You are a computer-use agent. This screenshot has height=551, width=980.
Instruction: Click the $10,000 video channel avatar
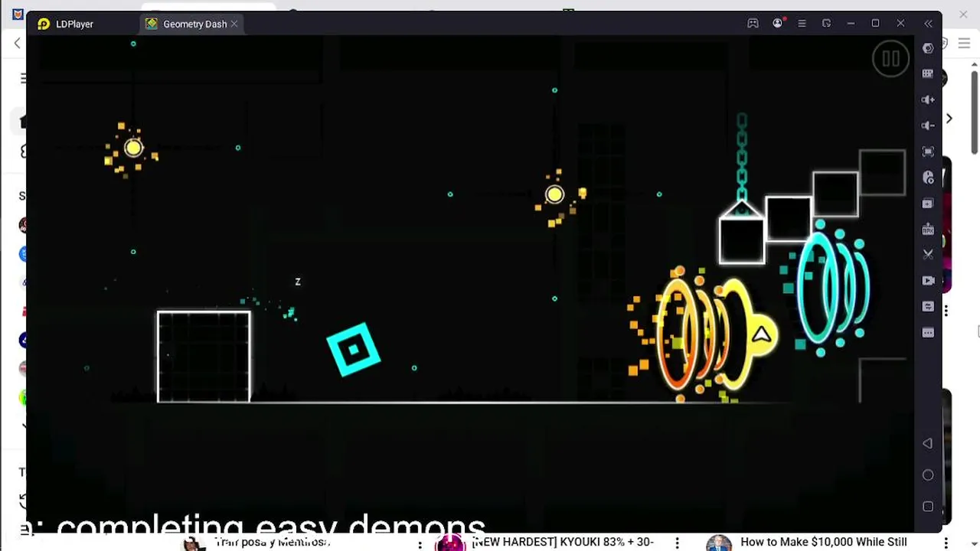[719, 543]
